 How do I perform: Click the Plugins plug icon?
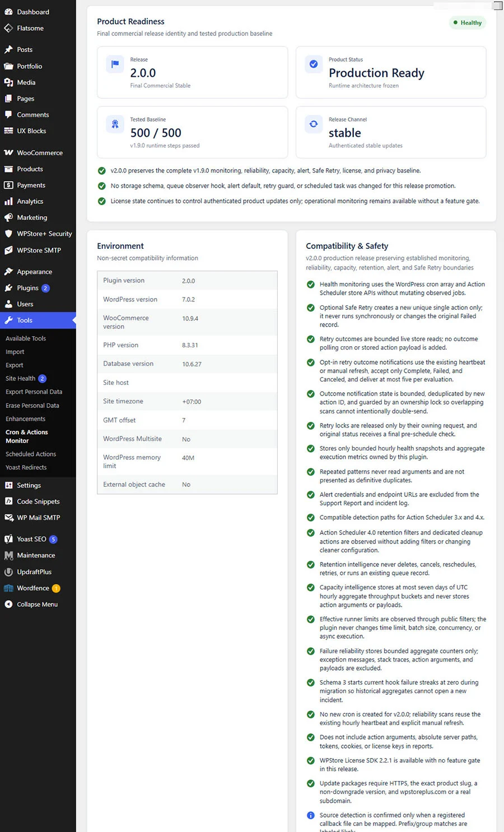[x=8, y=288]
